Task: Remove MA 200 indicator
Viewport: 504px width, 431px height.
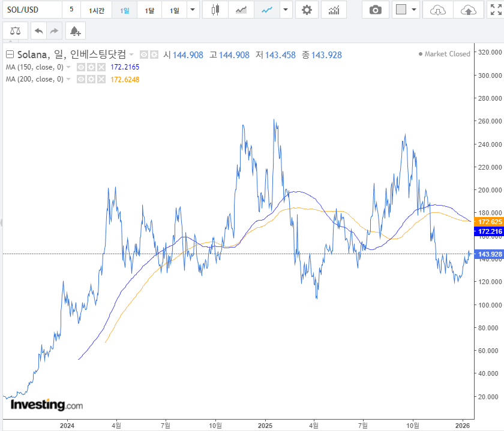Action: pyautogui.click(x=101, y=79)
